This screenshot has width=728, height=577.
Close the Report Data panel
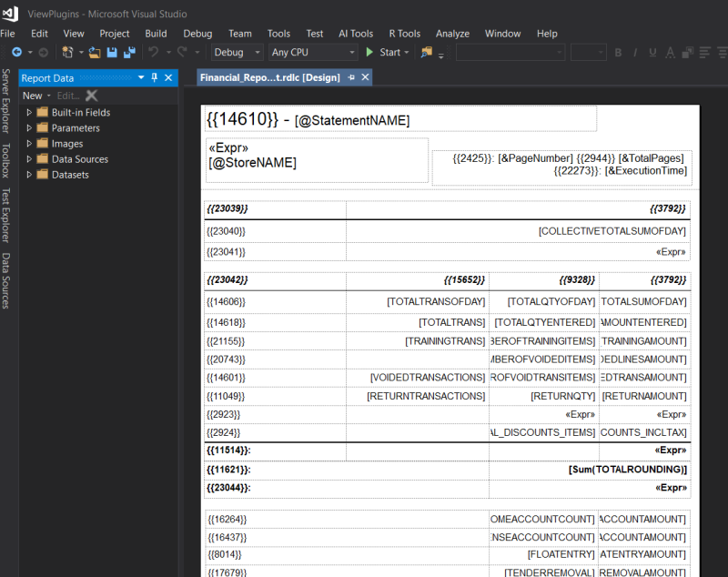[168, 77]
